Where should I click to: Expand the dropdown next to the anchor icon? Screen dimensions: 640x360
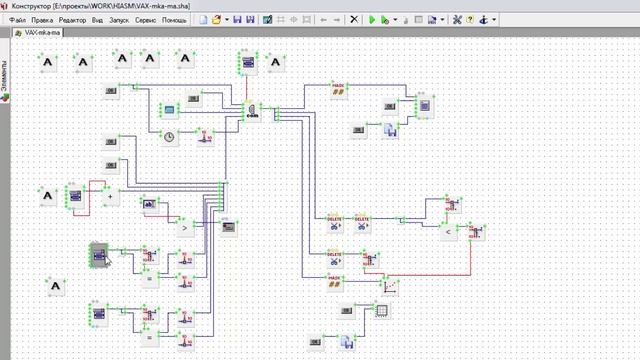point(494,20)
